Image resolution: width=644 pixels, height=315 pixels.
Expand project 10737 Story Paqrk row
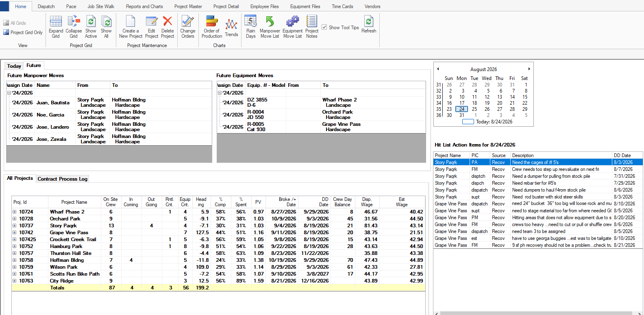pyautogui.click(x=15, y=226)
